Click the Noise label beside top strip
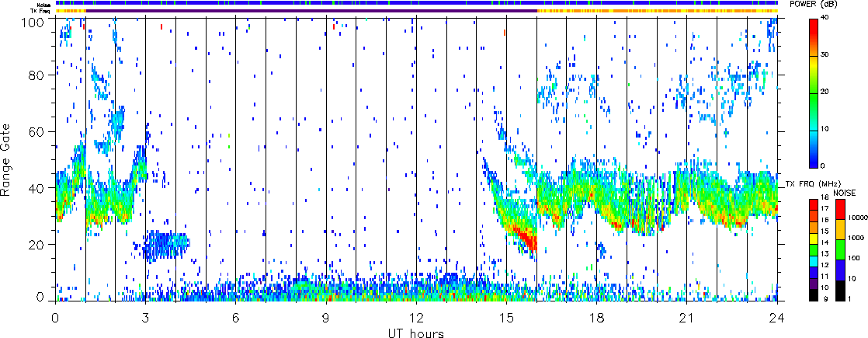 click(x=45, y=4)
